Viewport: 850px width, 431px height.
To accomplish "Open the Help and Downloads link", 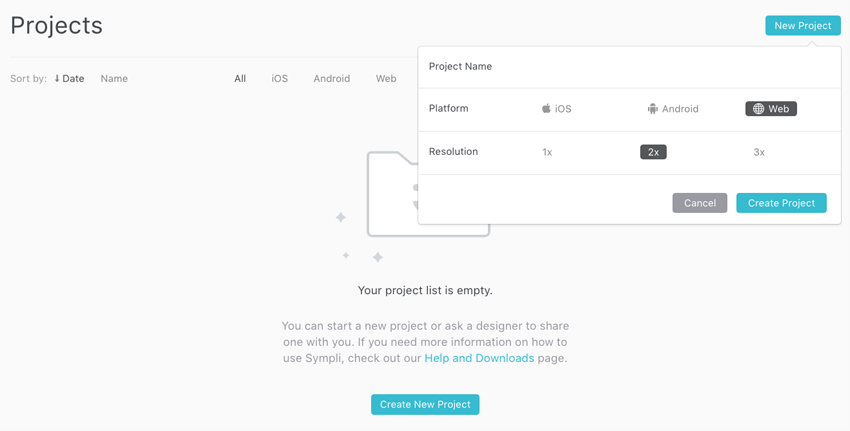I will point(479,358).
